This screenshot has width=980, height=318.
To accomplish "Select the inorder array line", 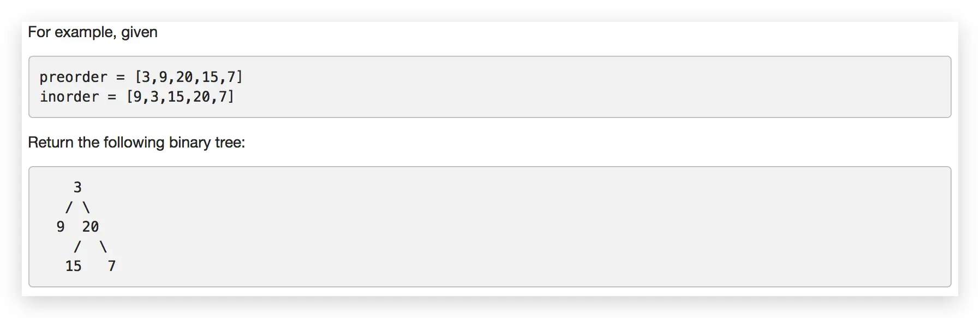I will coord(136,97).
